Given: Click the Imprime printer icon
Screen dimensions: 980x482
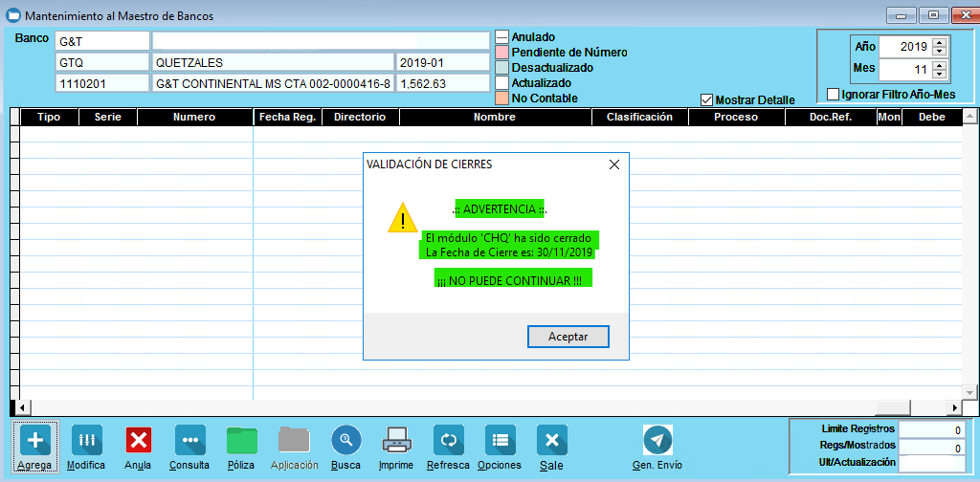Looking at the screenshot, I should point(396,440).
